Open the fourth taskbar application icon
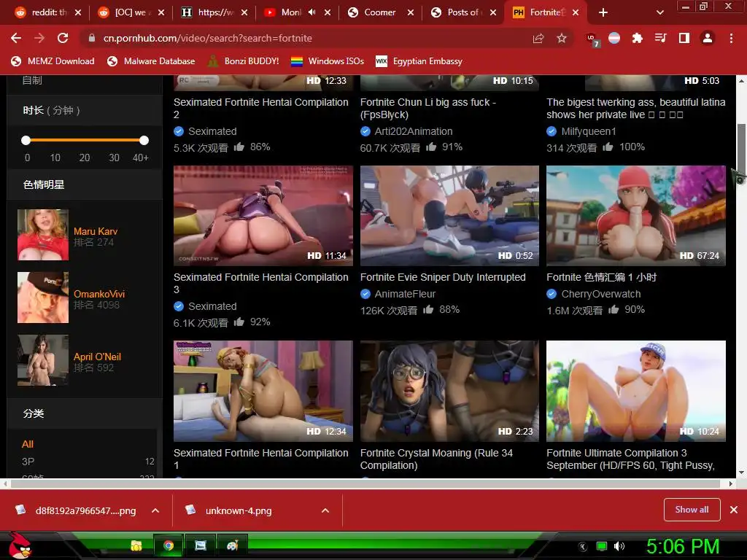This screenshot has height=560, width=747. pos(232,545)
